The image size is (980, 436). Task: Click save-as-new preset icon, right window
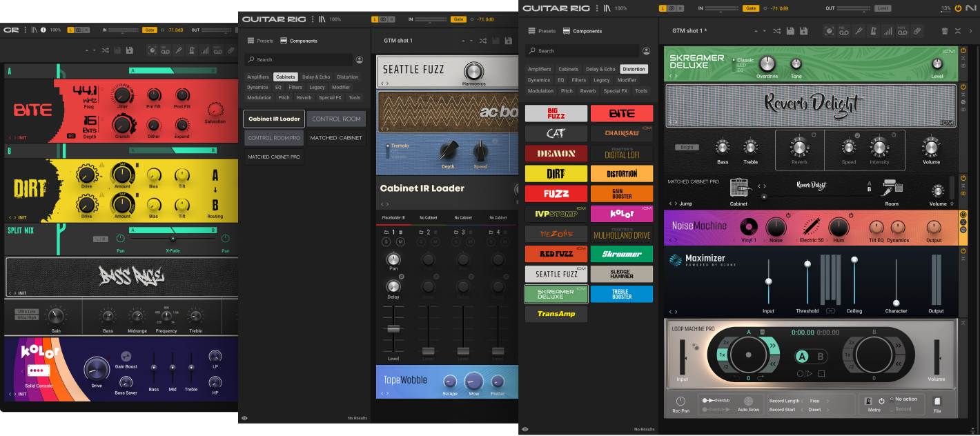pos(803,31)
